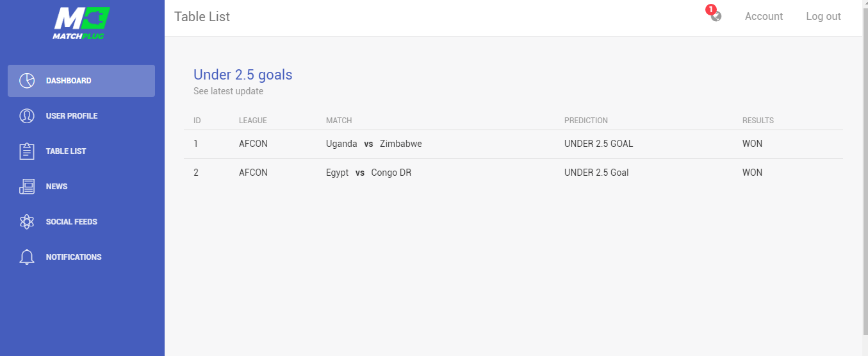Open the NEWS sidebar entry
The height and width of the screenshot is (356, 868).
coord(81,187)
